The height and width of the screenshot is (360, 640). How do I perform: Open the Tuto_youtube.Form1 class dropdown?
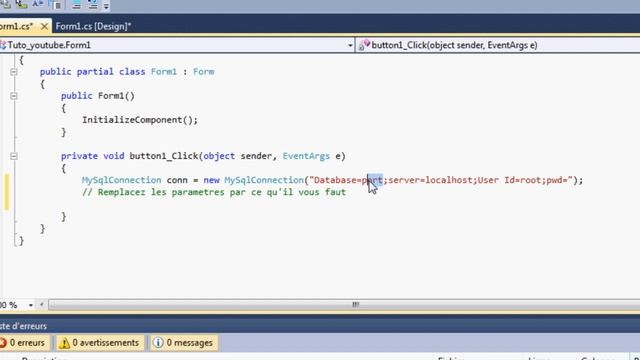click(x=177, y=45)
